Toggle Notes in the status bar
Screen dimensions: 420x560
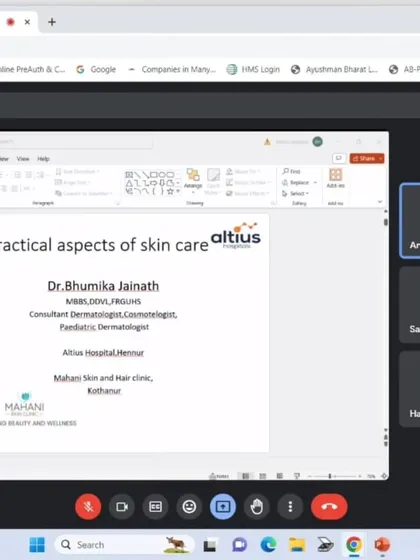[x=219, y=476]
